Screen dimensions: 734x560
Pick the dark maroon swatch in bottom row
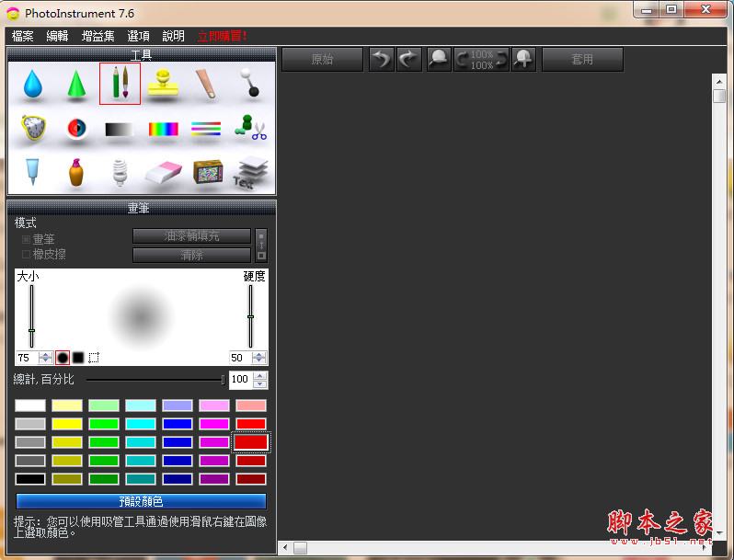click(x=251, y=479)
